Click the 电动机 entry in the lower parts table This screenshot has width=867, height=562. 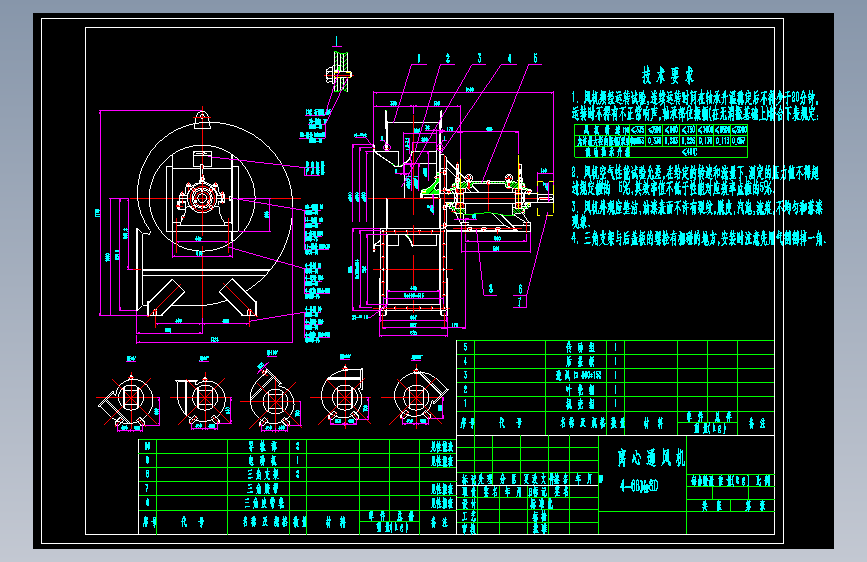263,460
